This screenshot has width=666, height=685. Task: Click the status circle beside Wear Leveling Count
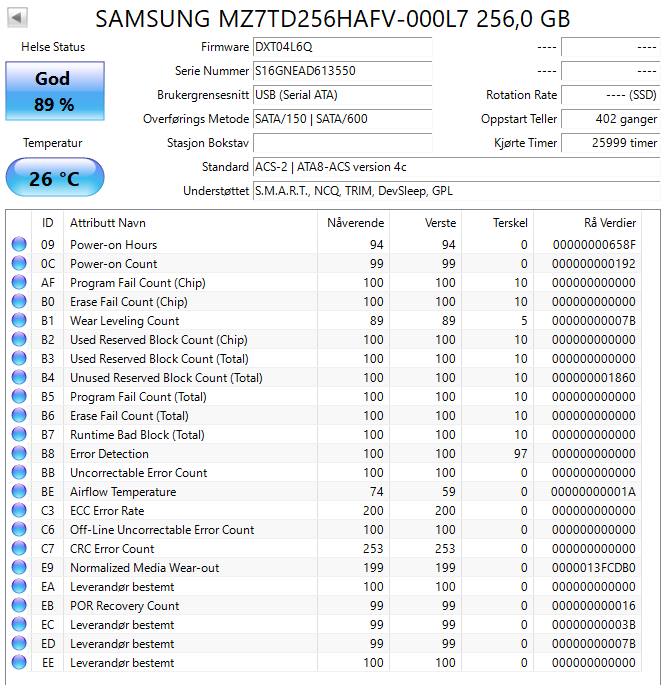(19, 321)
